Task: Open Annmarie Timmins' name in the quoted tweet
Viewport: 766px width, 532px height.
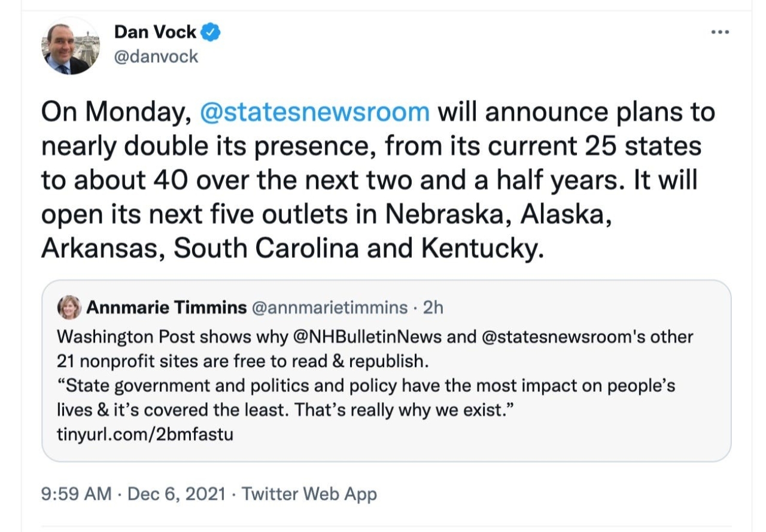Action: (166, 308)
